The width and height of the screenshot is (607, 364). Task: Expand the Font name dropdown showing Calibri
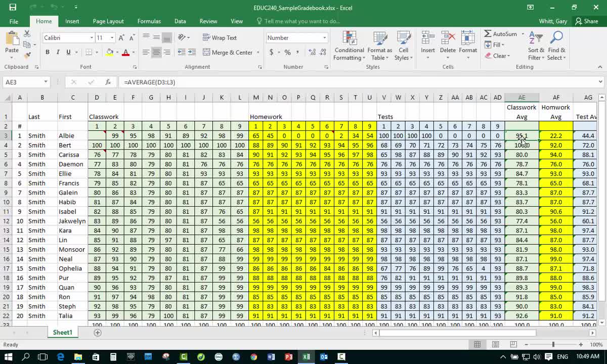(x=92, y=38)
